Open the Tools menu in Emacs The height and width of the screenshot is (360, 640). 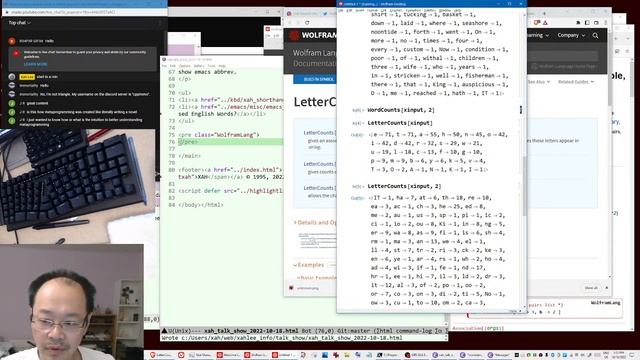211,66
